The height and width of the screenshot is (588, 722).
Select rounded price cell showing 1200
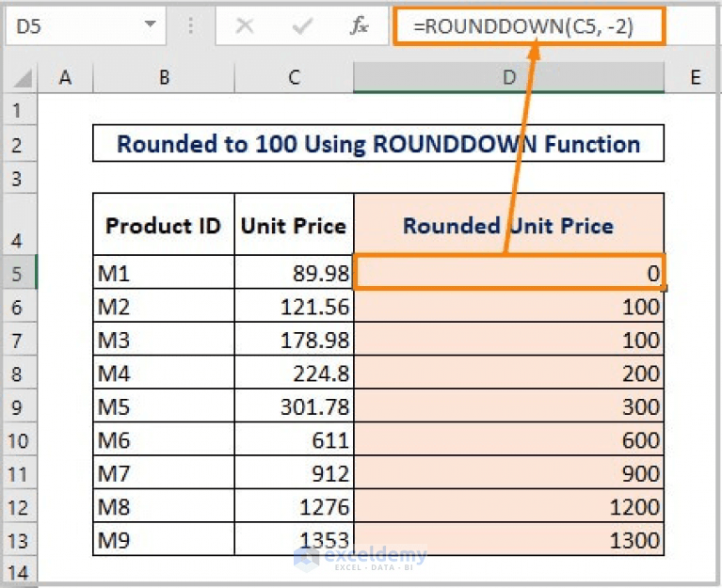pos(509,505)
